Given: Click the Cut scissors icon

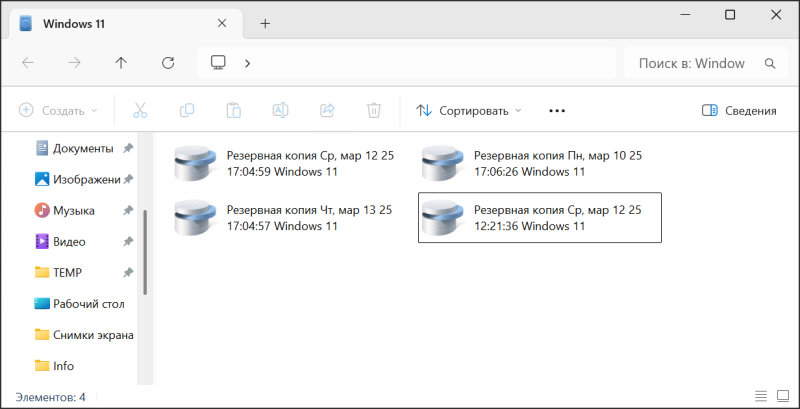Looking at the screenshot, I should (x=140, y=111).
